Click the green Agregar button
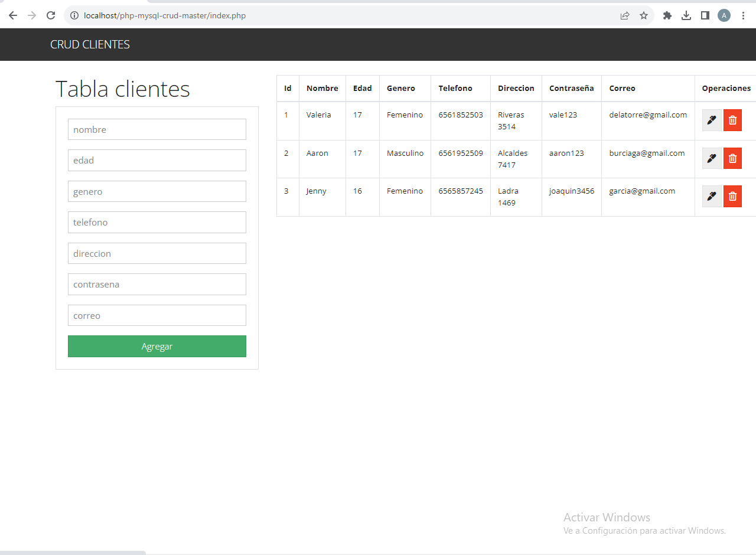The width and height of the screenshot is (756, 555). coord(157,346)
